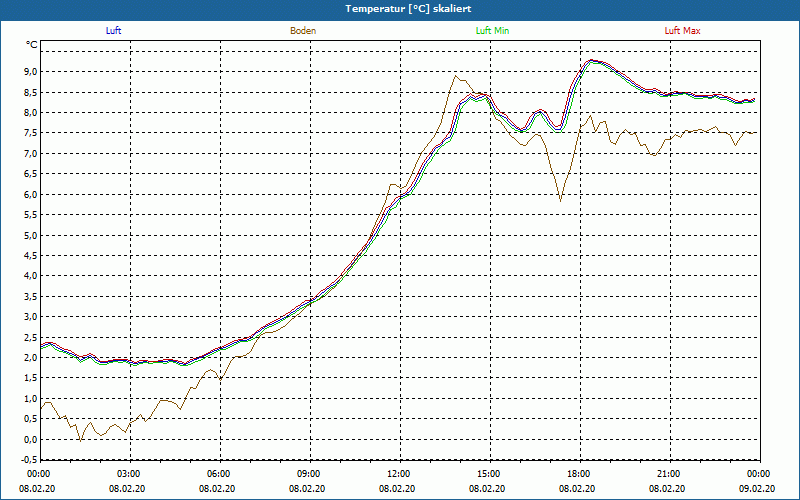Click the 15:00 time axis label
Image resolution: width=800 pixels, height=500 pixels.
pyautogui.click(x=488, y=474)
